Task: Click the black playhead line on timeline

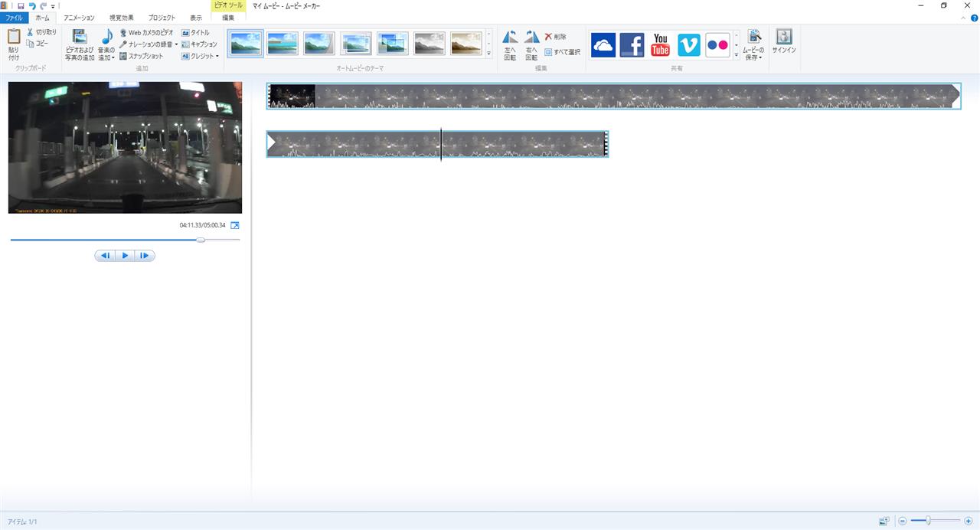Action: [x=441, y=145]
